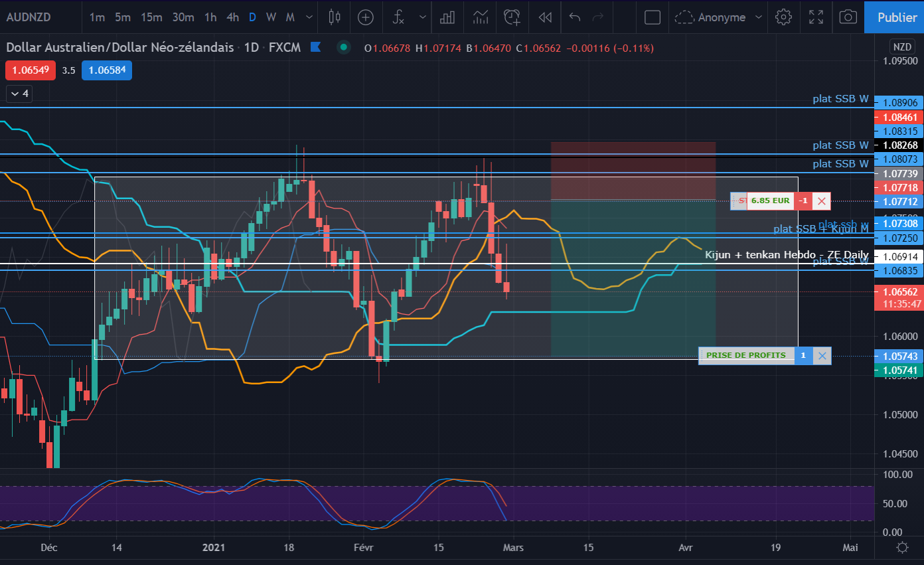This screenshot has height=565, width=924.
Task: Open the financials bar chart icon
Action: (448, 17)
